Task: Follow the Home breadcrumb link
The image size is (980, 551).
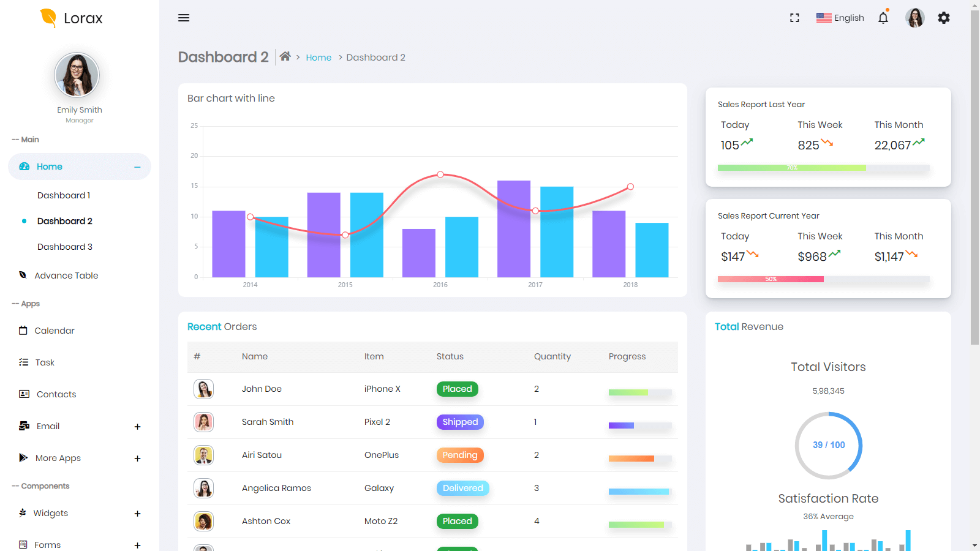Action: [x=318, y=57]
